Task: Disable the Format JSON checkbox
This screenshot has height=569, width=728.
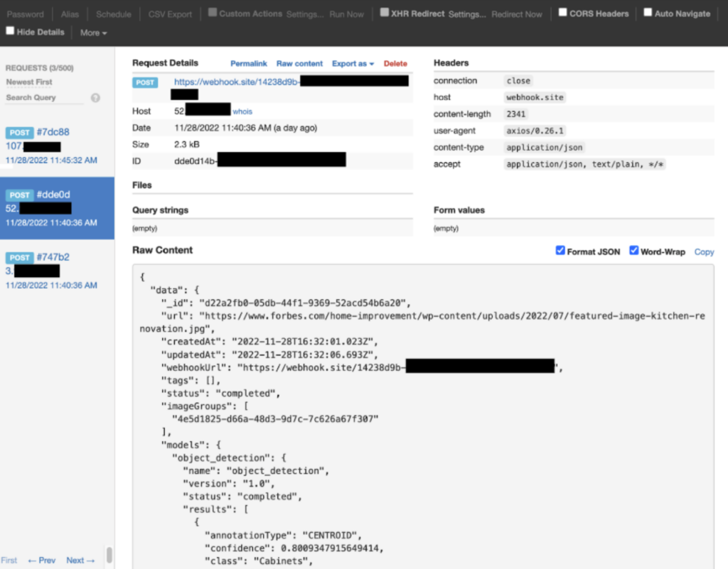Action: (561, 250)
